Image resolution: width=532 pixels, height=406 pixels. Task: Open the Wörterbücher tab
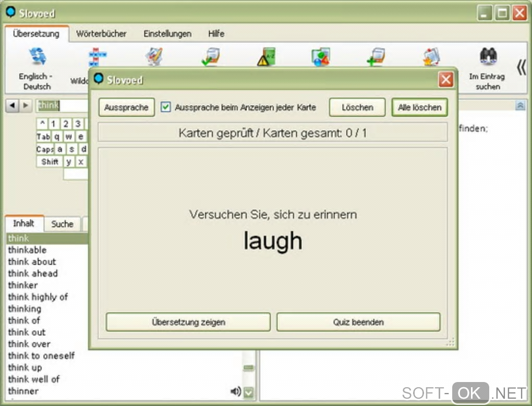[x=101, y=33]
